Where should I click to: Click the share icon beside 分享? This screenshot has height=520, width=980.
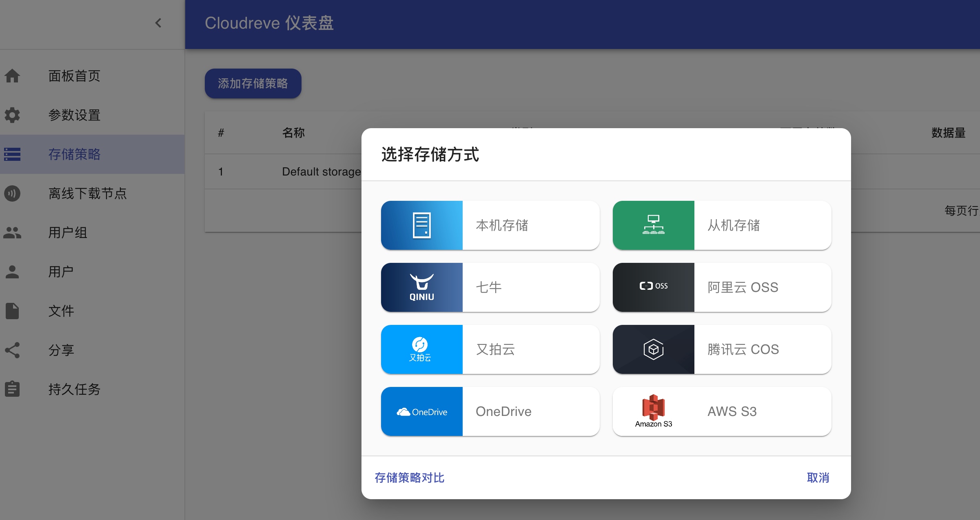pyautogui.click(x=12, y=350)
